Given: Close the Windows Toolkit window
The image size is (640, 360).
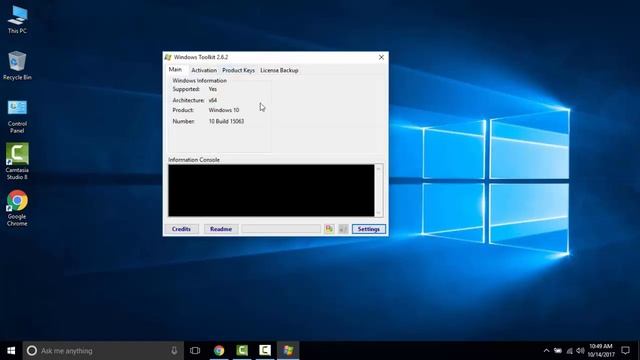Looking at the screenshot, I should 381,57.
